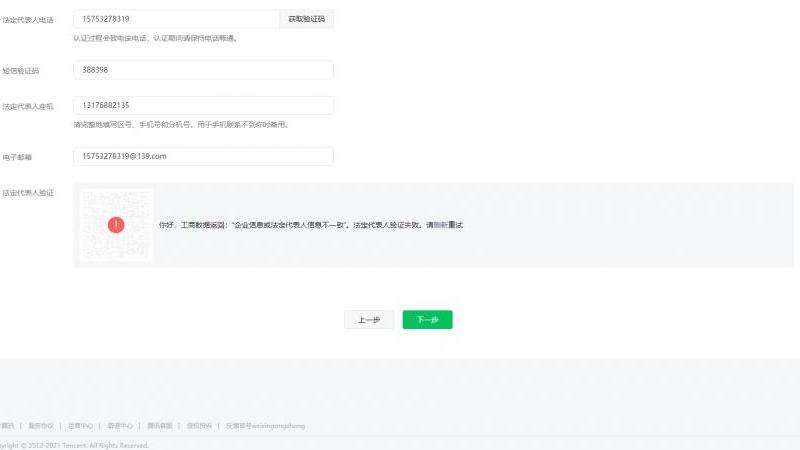Go back with the 上一步 button

(369, 320)
